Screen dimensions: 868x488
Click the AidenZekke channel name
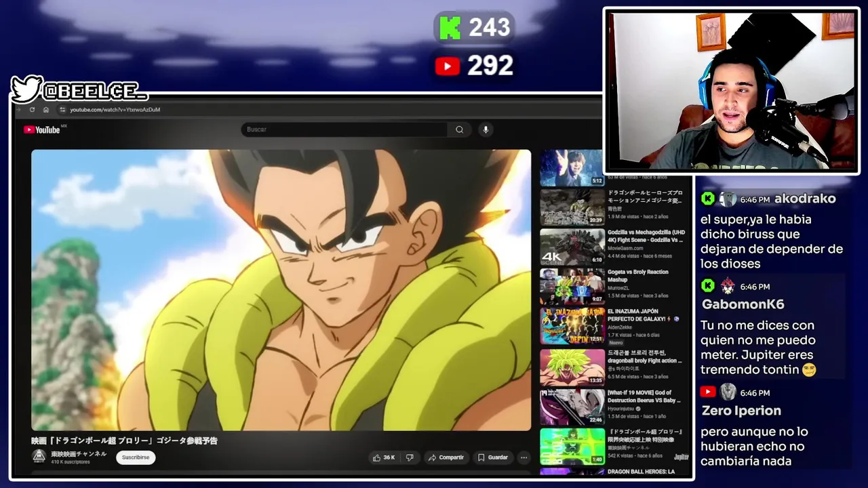coord(620,327)
